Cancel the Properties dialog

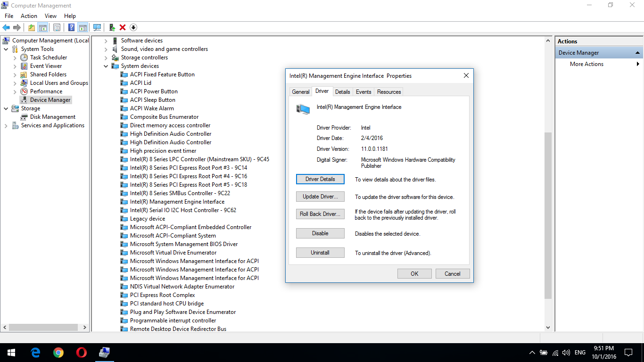click(x=452, y=274)
